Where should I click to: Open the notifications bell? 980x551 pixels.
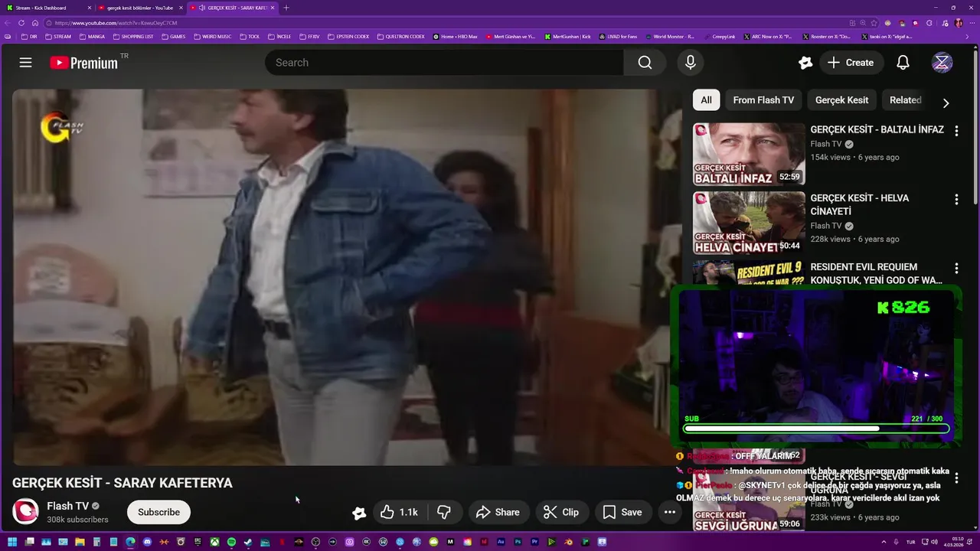903,63
